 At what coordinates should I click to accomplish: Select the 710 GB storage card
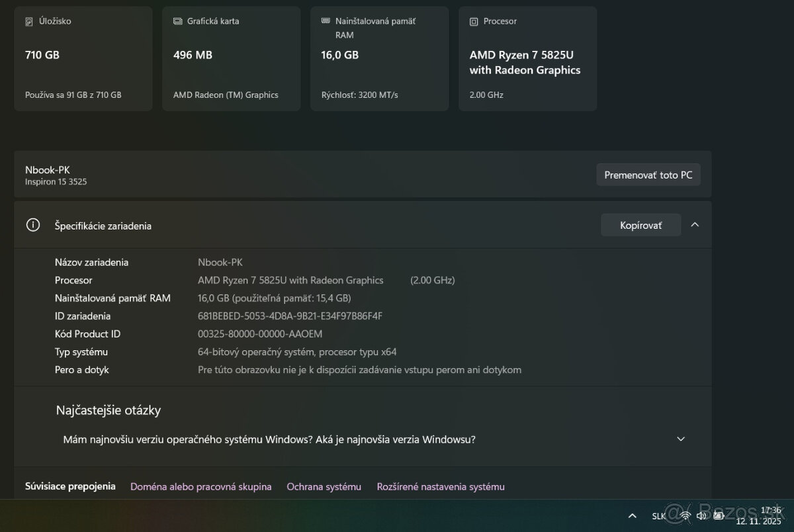(x=83, y=58)
